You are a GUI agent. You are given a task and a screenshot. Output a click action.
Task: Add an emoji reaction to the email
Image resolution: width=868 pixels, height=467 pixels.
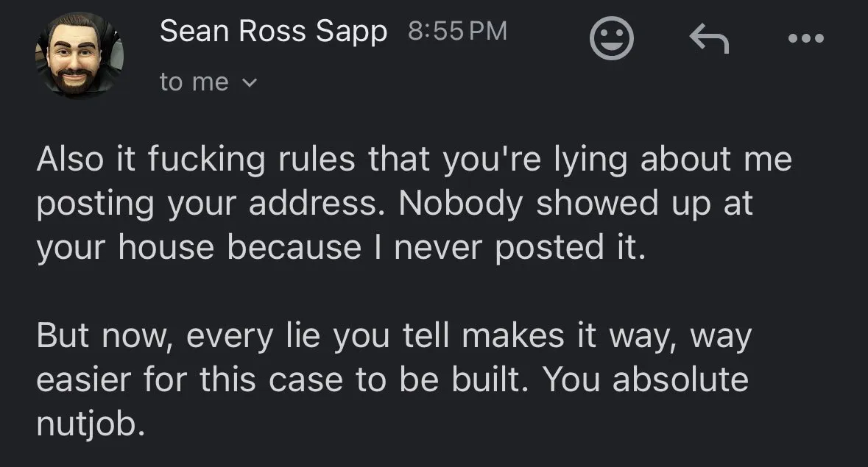coord(611,38)
